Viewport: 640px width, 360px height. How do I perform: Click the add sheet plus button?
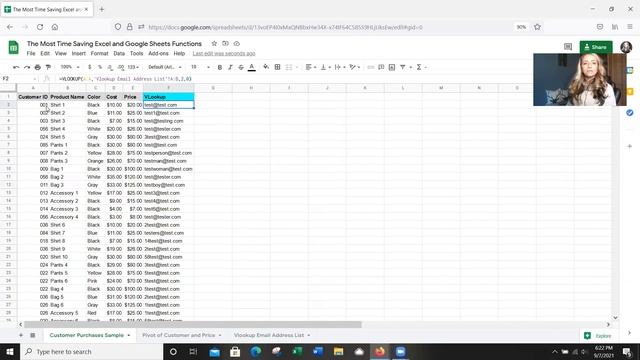click(x=21, y=335)
